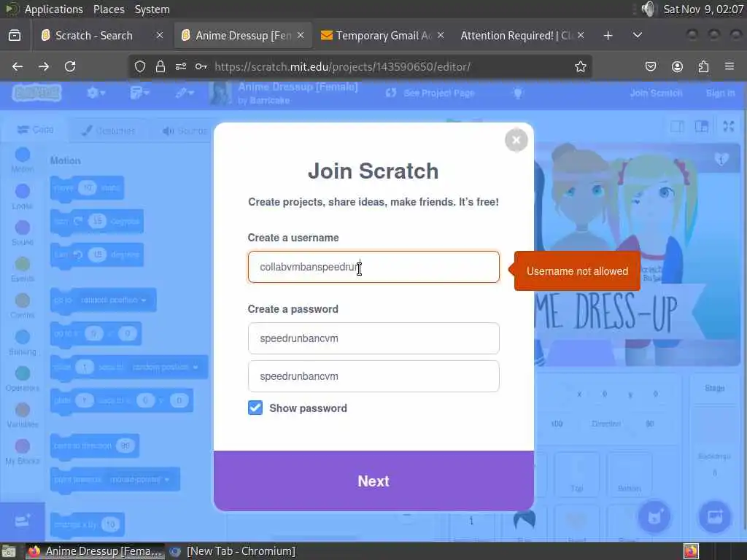
Task: Click the Scratch logo
Action: click(36, 93)
